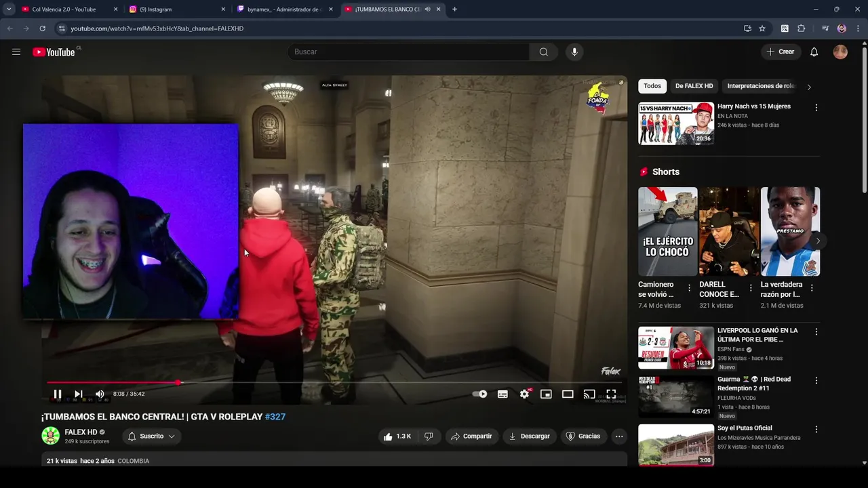The image size is (868, 488).
Task: Open options for the Camionero short
Action: (690, 288)
